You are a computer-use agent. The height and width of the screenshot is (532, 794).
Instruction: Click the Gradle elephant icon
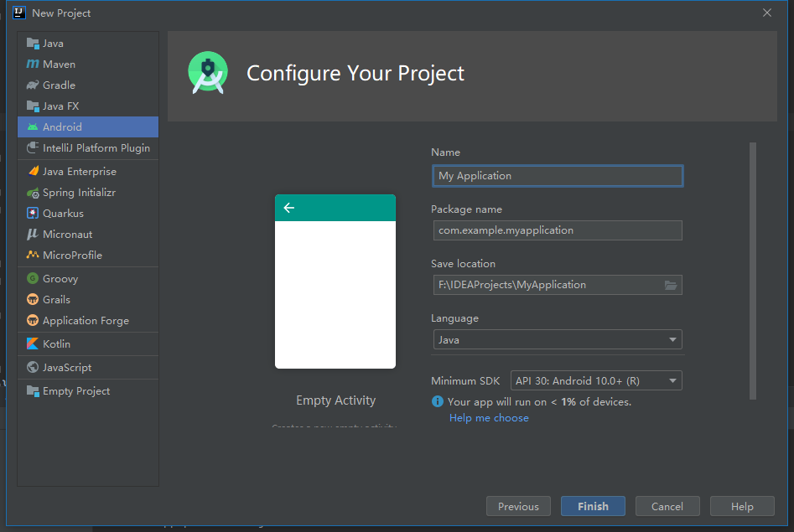click(33, 85)
